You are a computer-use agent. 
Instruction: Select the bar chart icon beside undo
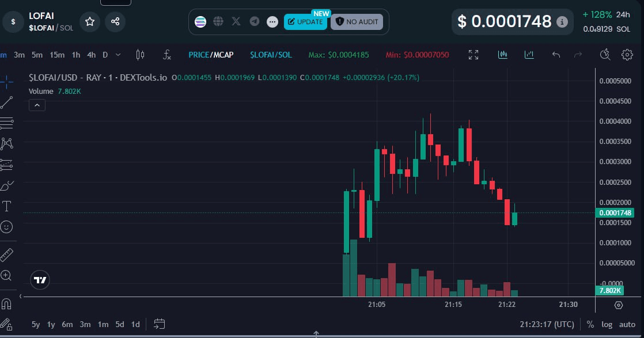click(529, 55)
